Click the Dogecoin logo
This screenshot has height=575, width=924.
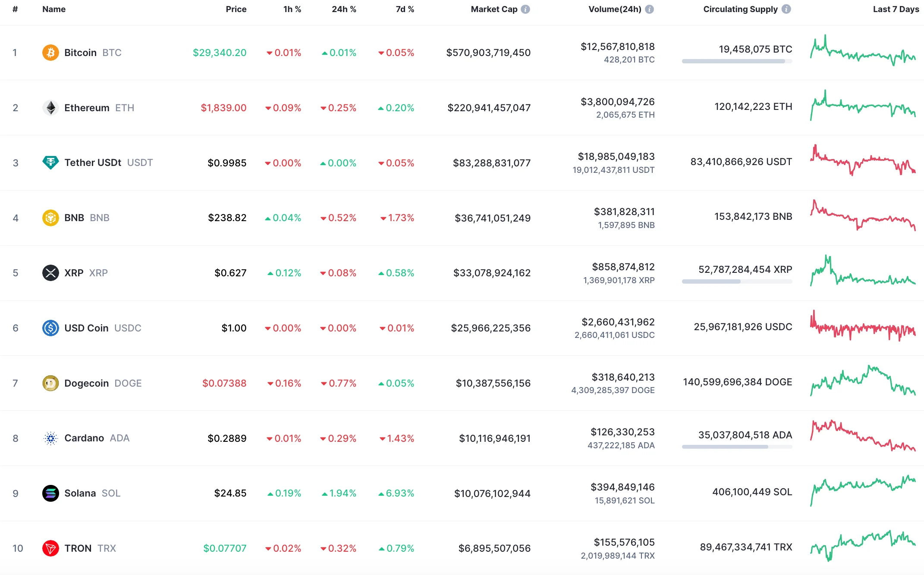[x=50, y=383]
